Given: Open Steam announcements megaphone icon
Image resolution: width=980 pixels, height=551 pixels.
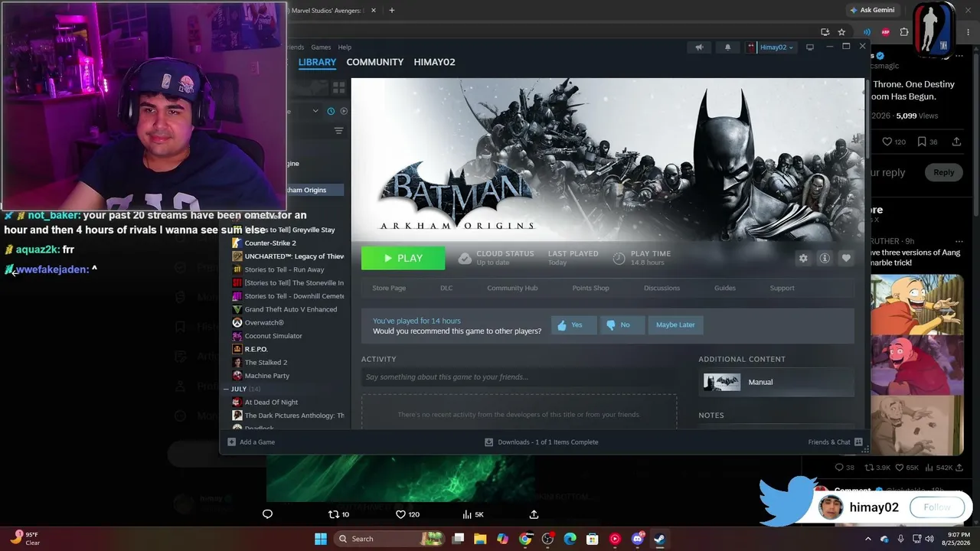Looking at the screenshot, I should [x=699, y=47].
